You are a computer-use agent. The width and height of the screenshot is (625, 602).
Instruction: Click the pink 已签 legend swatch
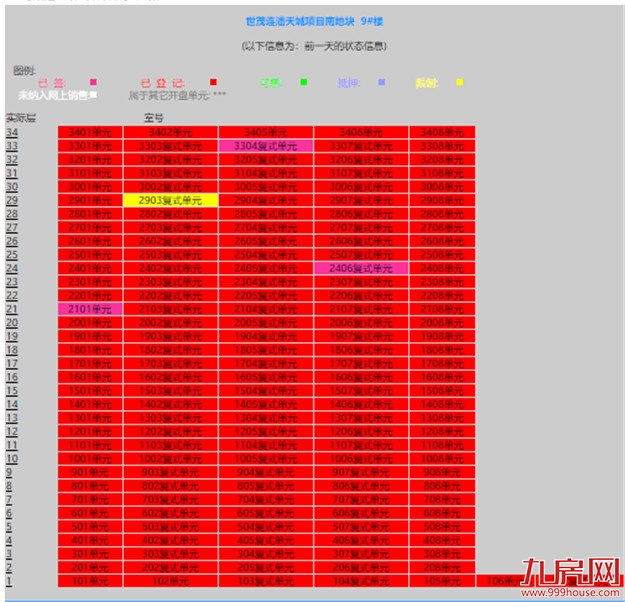pyautogui.click(x=93, y=82)
